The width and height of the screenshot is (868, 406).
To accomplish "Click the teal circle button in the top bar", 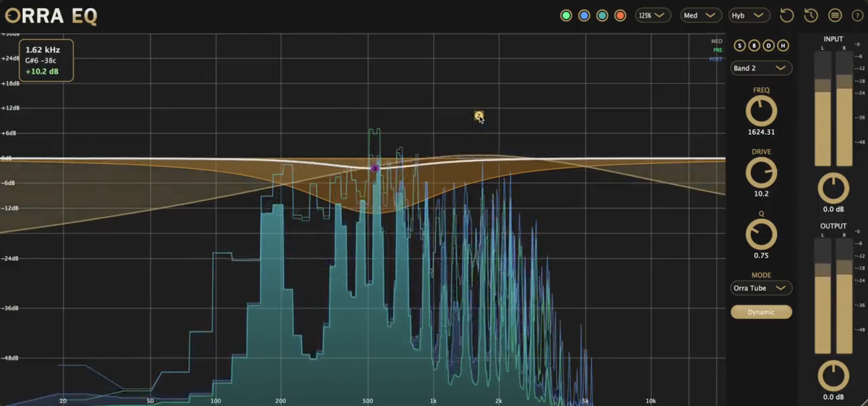I will pyautogui.click(x=602, y=16).
